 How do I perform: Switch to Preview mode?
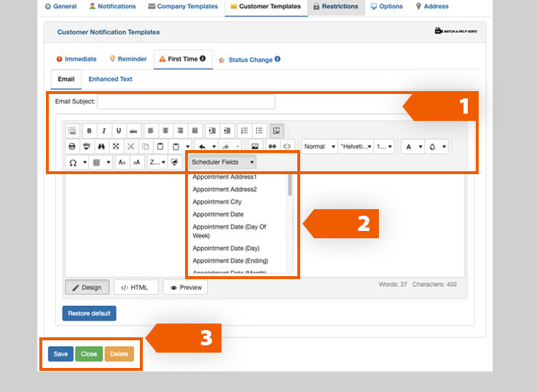click(185, 288)
